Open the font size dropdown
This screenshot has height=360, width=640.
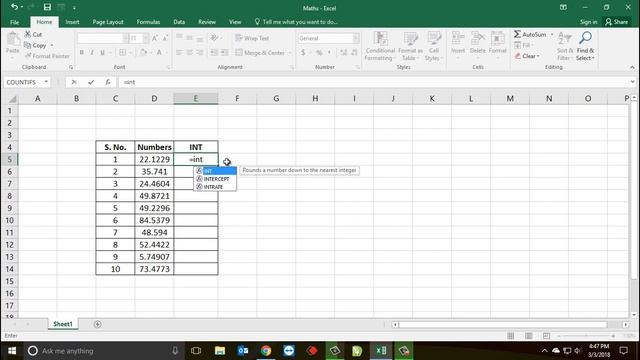[146, 38]
